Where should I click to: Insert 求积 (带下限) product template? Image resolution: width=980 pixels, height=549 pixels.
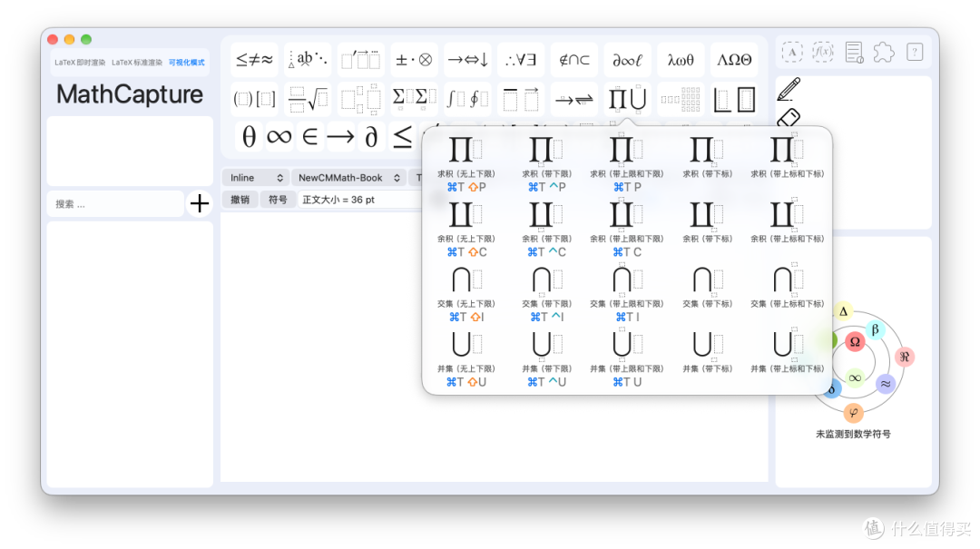coord(547,164)
